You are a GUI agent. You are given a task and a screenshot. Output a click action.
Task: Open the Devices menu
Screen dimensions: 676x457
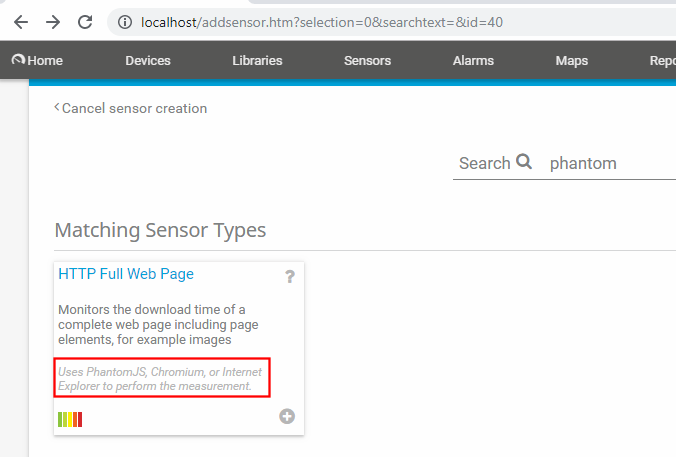pos(148,61)
